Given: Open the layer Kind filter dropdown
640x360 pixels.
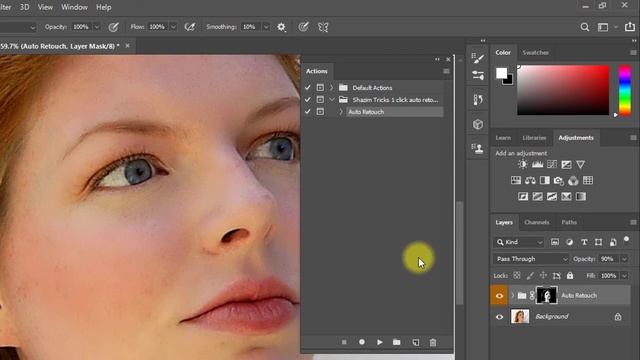Looking at the screenshot, I should pos(519,242).
